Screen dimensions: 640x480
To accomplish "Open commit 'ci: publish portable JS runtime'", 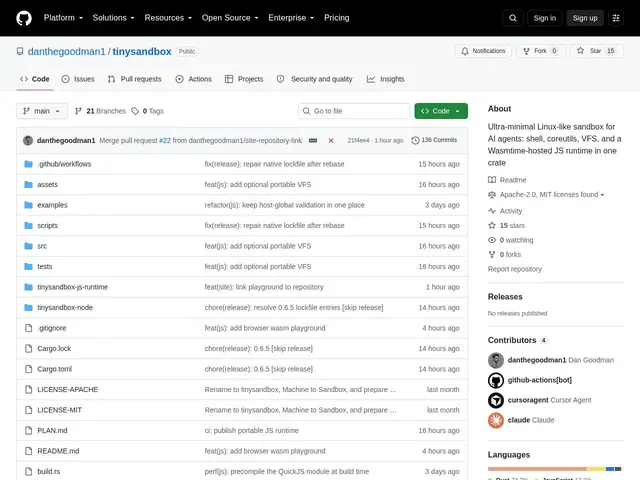I will point(251,431).
